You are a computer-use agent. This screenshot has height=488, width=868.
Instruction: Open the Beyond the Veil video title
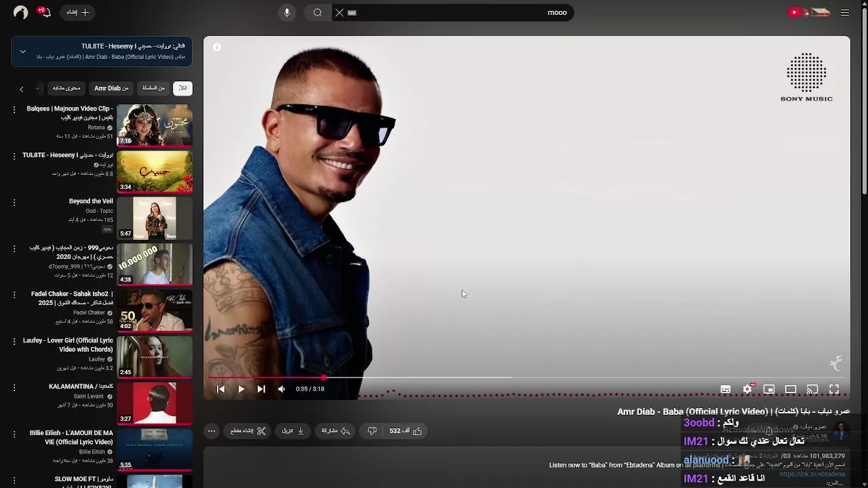91,201
